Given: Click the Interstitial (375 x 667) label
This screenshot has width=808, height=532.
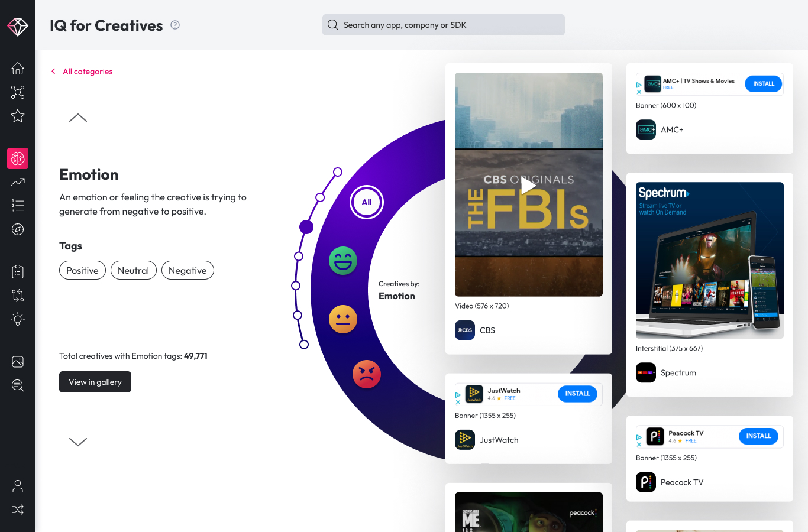Looking at the screenshot, I should (x=670, y=349).
